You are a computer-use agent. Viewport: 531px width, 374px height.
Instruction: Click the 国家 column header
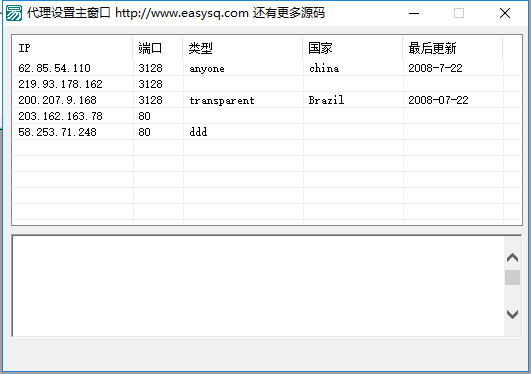click(353, 48)
